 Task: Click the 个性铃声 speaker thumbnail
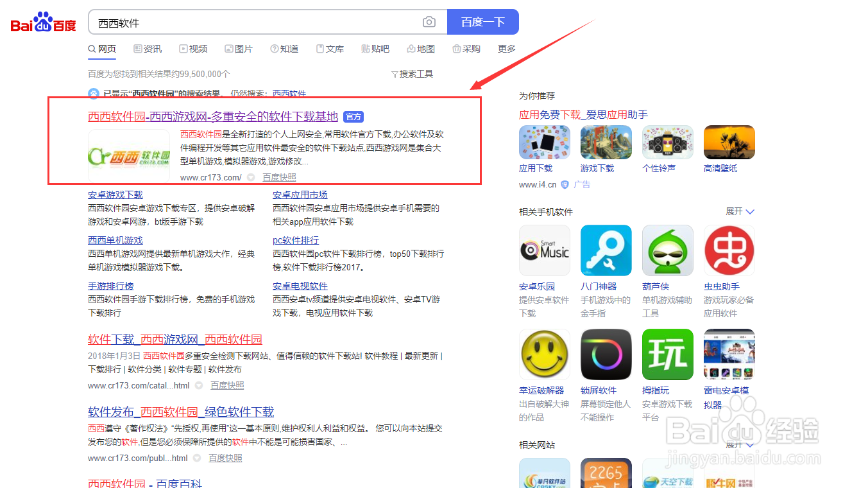[x=668, y=142]
